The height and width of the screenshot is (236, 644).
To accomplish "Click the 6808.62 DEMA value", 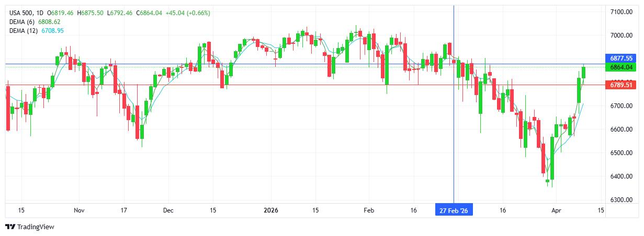I will (50, 22).
